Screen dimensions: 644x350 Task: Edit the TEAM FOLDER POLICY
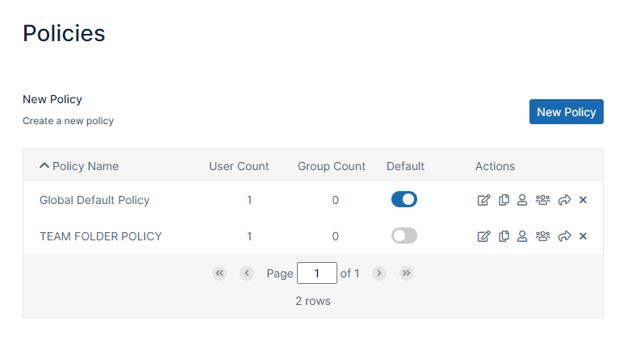coord(483,236)
